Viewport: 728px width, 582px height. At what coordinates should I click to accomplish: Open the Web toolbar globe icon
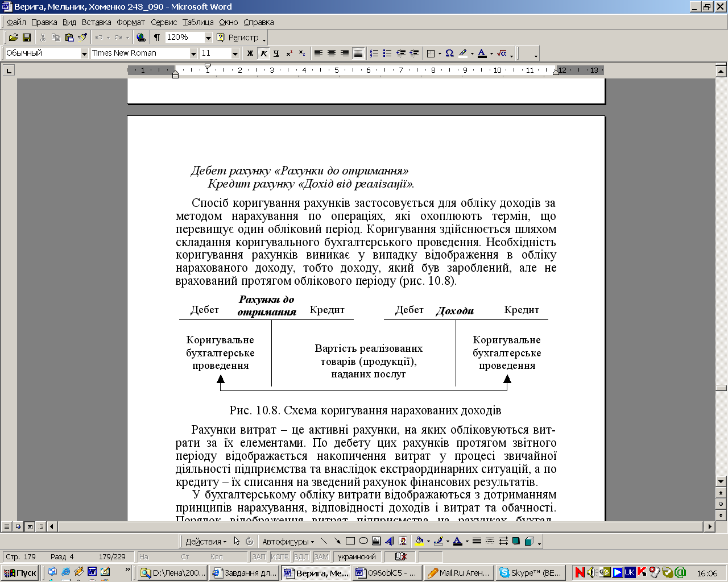point(141,38)
